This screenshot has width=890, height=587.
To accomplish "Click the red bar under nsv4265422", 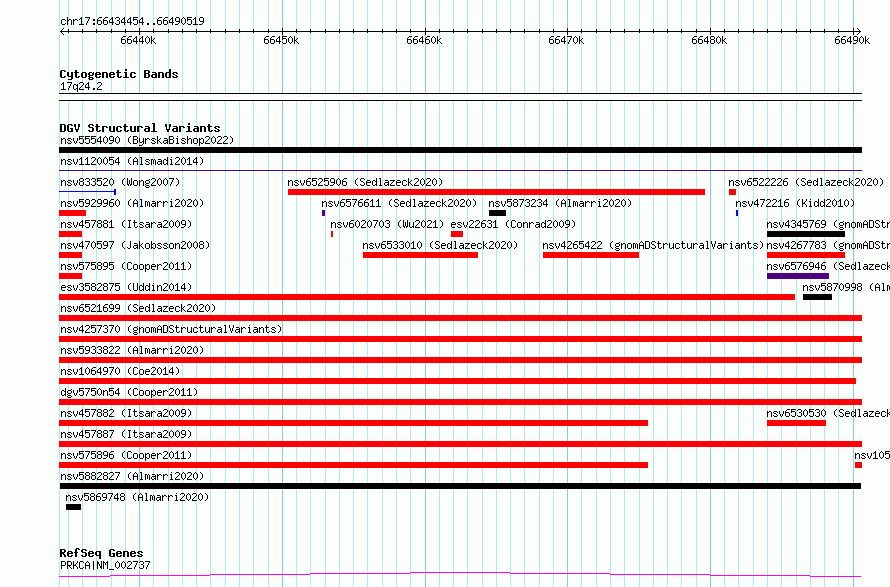I will click(591, 255).
